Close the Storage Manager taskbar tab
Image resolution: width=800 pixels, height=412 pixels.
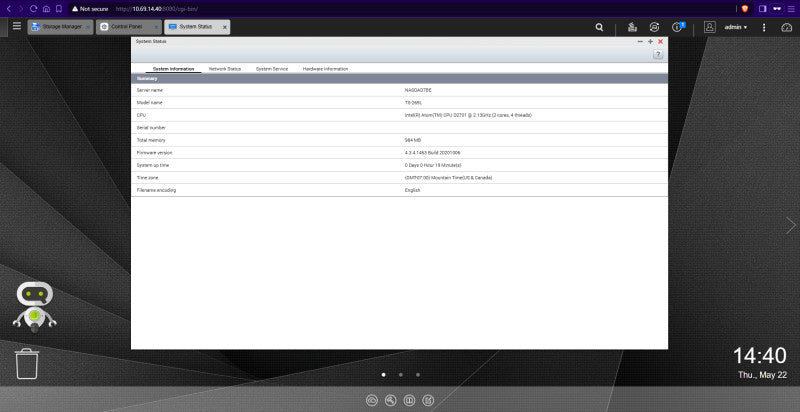click(x=88, y=27)
